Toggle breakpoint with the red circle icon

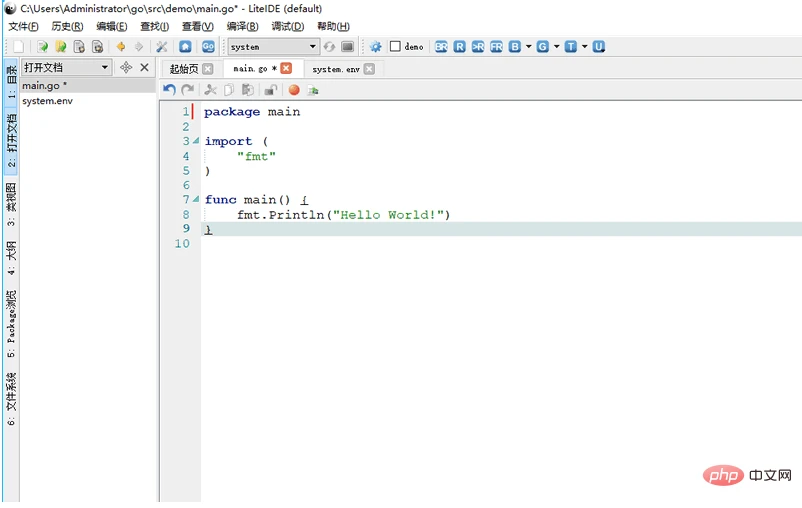coord(294,90)
